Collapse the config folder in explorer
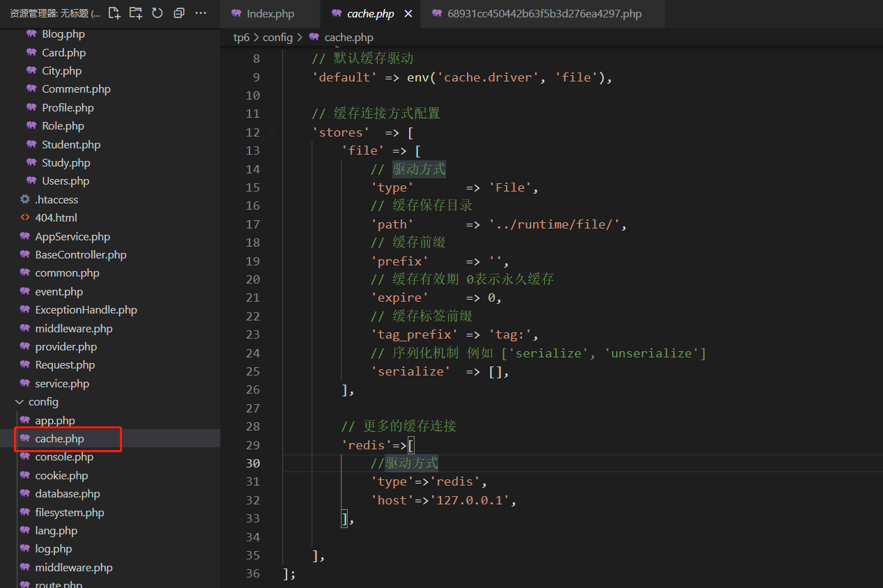Screen dimensions: 883x588 pyautogui.click(x=20, y=402)
